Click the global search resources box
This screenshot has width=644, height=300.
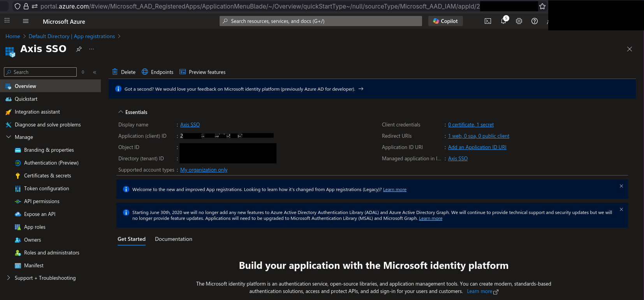coord(321,21)
